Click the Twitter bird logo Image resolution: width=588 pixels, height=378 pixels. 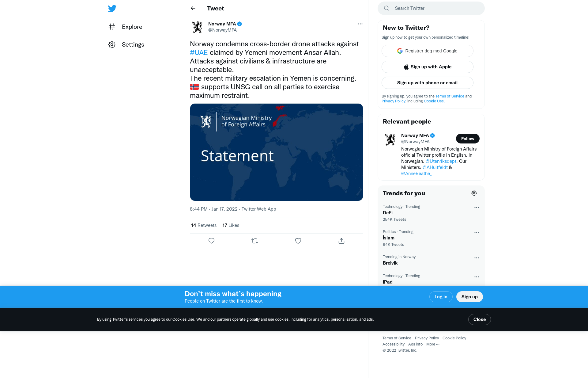pos(112,9)
